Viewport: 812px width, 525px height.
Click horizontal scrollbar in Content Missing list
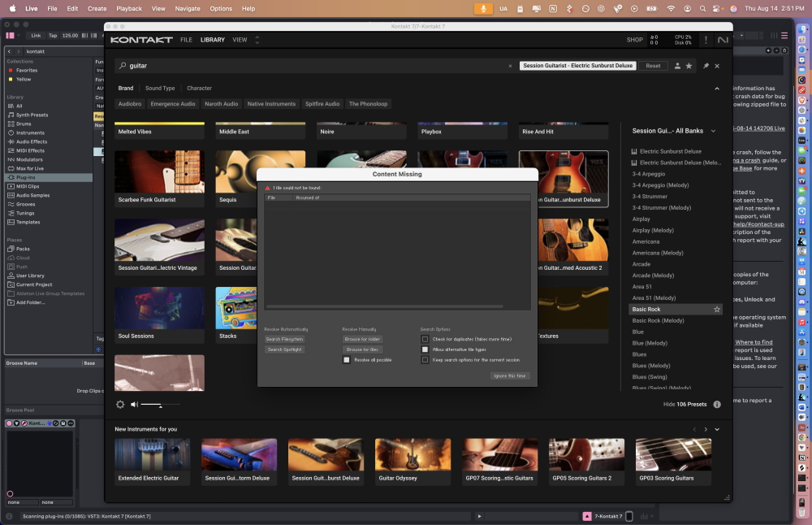385,307
